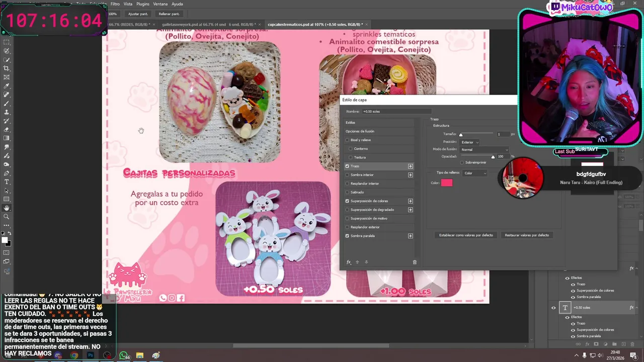Click the Opacidad slider handle

coord(493,157)
